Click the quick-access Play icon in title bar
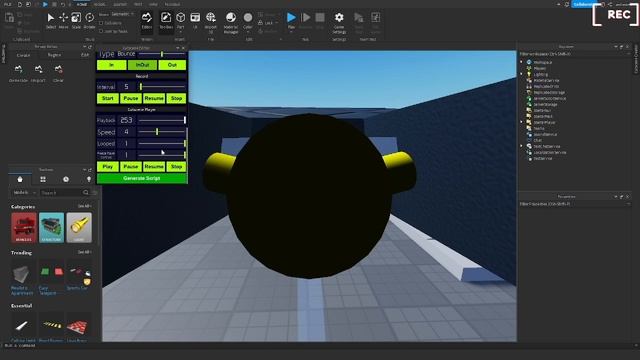 tap(45, 4)
